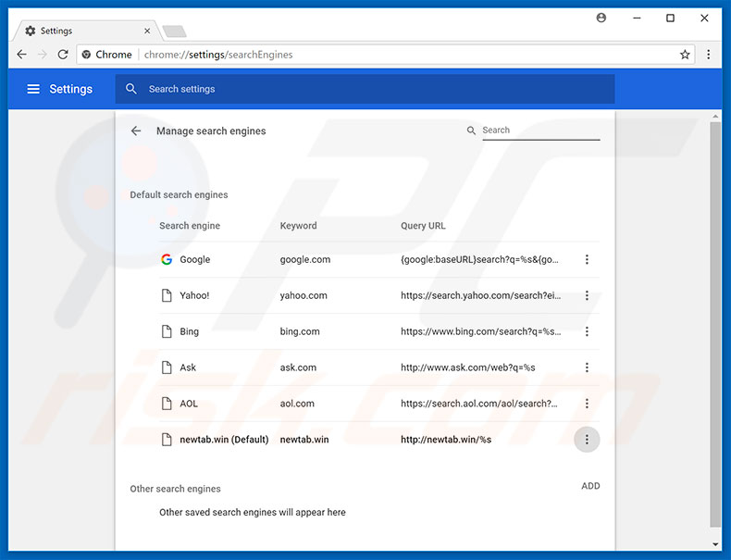731x560 pixels.
Task: Click the newtab.win page icon
Action: [167, 440]
